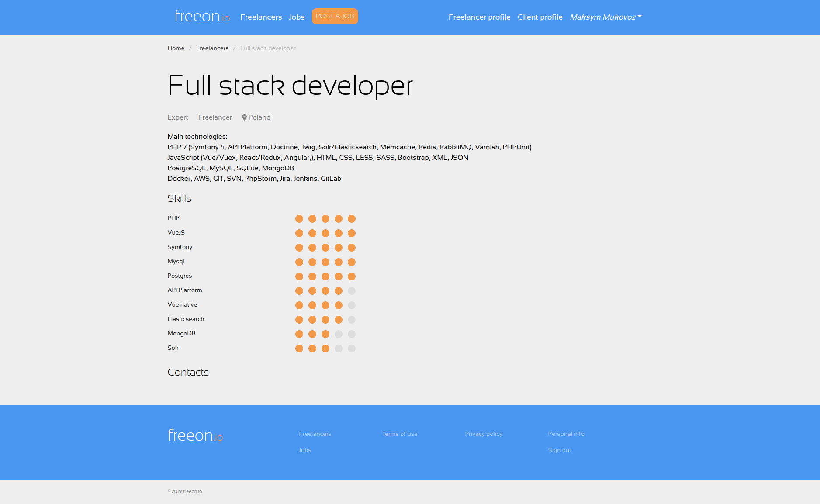Set the fifth rating dot for API Platform
Screen dimensions: 820x504
352,291
